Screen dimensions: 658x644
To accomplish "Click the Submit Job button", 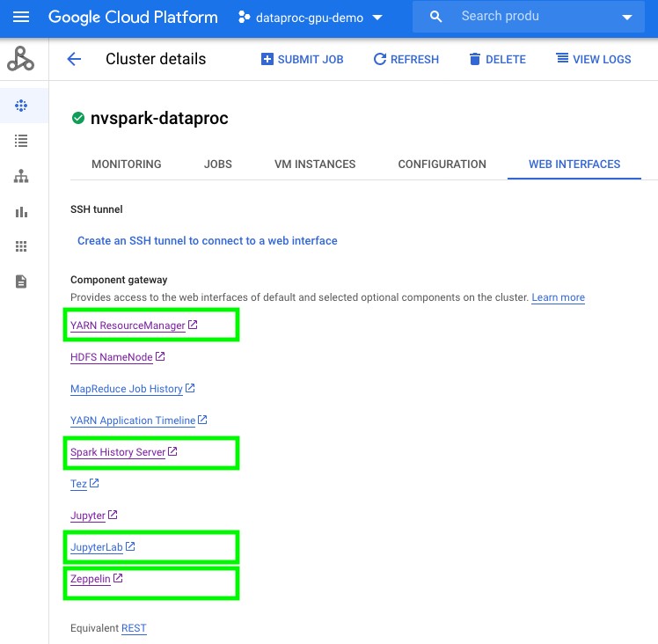I will pyautogui.click(x=302, y=60).
